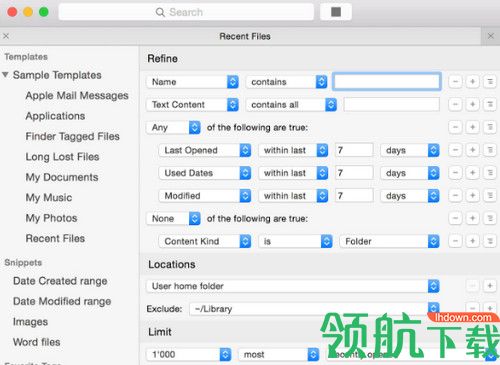This screenshot has height=365, width=500.
Task: Select Date Modified range snippet
Action: point(62,301)
